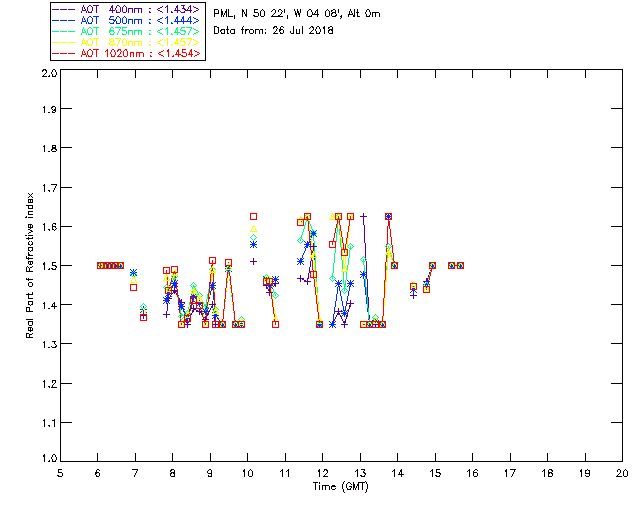Click x-axis tick label 15
This screenshot has width=640, height=512.
coord(435,473)
